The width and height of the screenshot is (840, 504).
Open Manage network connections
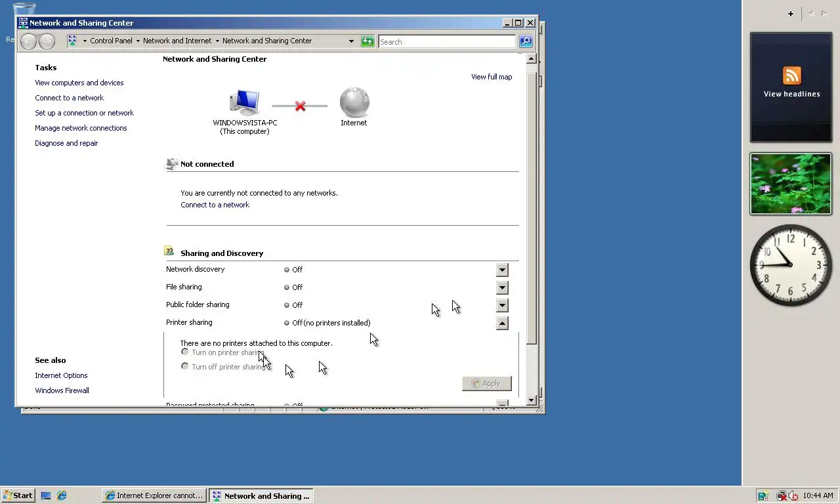pyautogui.click(x=81, y=128)
